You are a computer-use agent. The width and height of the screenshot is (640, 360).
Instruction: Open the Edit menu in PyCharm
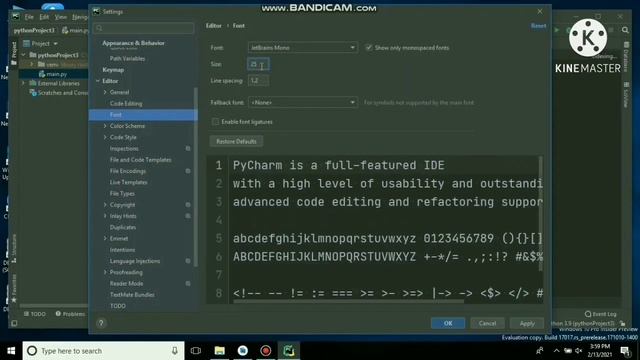click(44, 17)
